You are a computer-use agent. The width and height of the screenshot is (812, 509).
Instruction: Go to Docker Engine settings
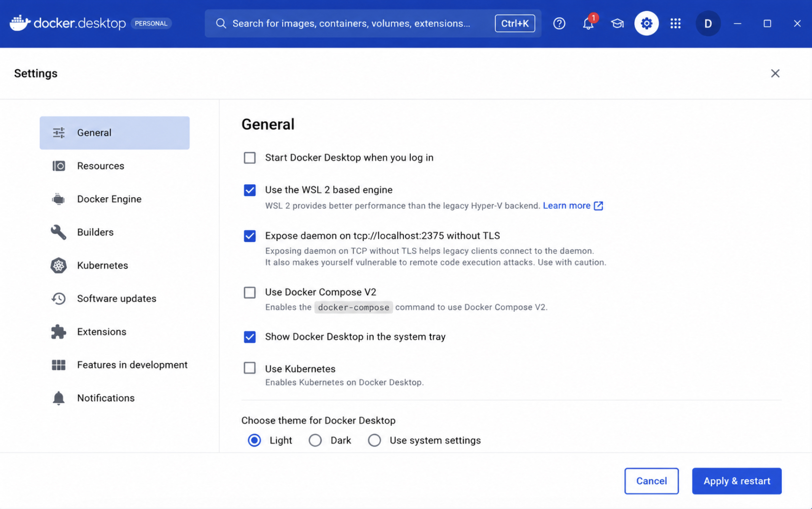[x=115, y=199]
